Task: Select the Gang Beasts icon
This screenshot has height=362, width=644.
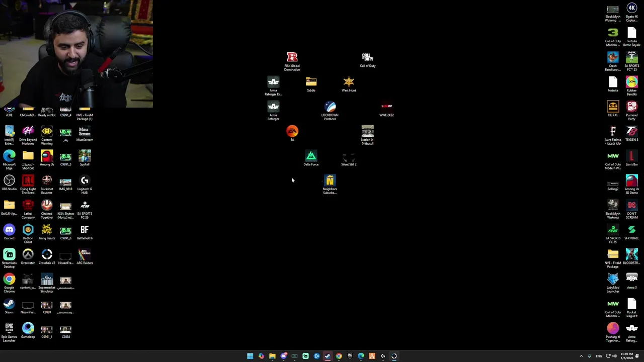Action: coord(47,232)
